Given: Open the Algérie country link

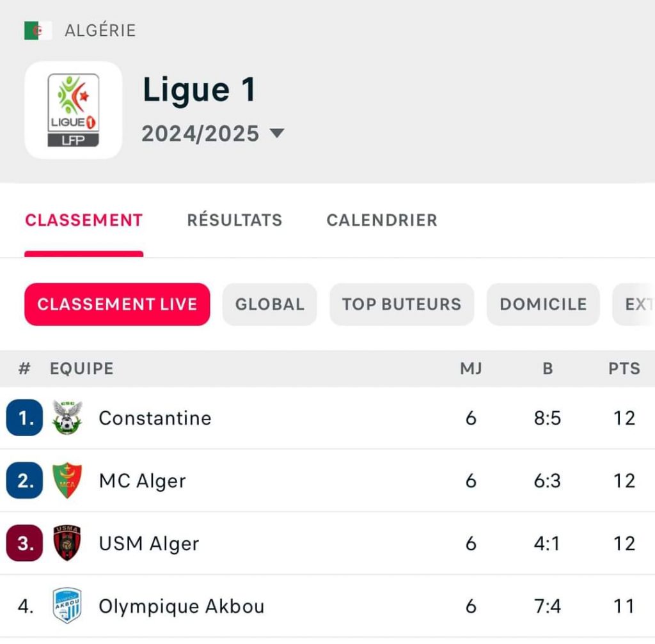Looking at the screenshot, I should tap(100, 31).
